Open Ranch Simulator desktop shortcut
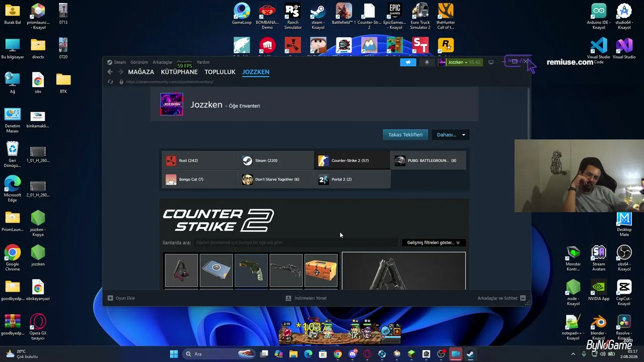 point(293,17)
